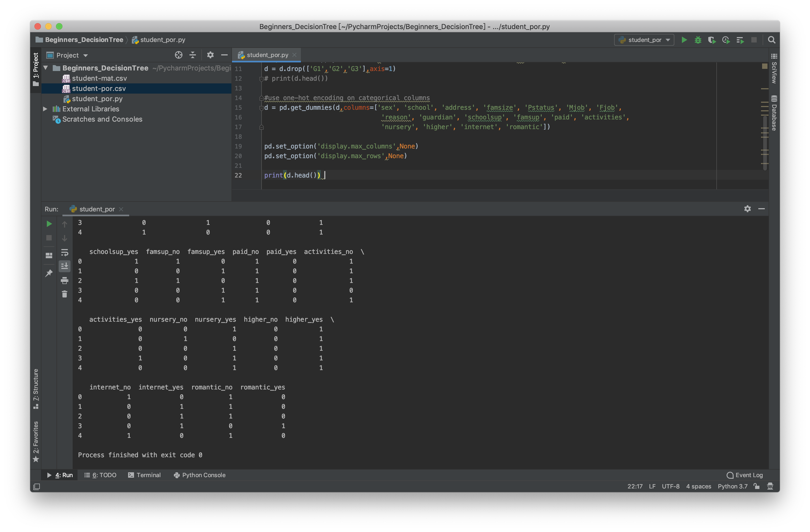
Task: Open Run panel settings gear
Action: (747, 209)
